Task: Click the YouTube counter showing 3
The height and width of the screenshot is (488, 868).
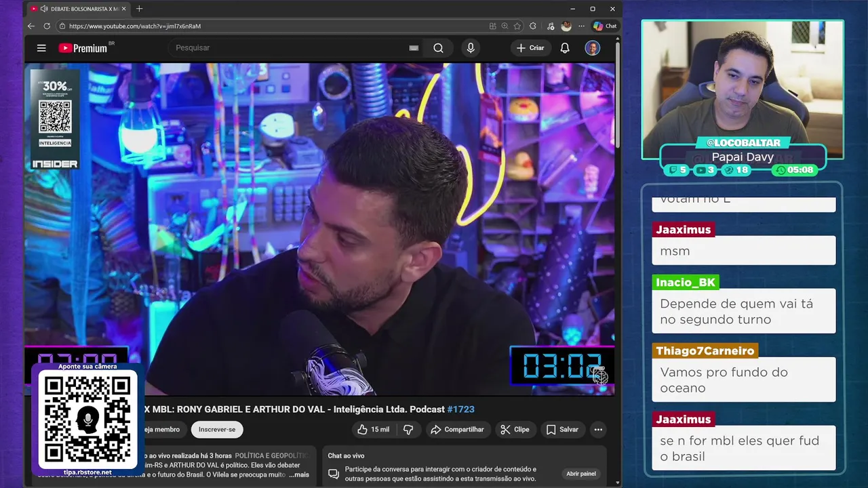Action: click(x=706, y=170)
